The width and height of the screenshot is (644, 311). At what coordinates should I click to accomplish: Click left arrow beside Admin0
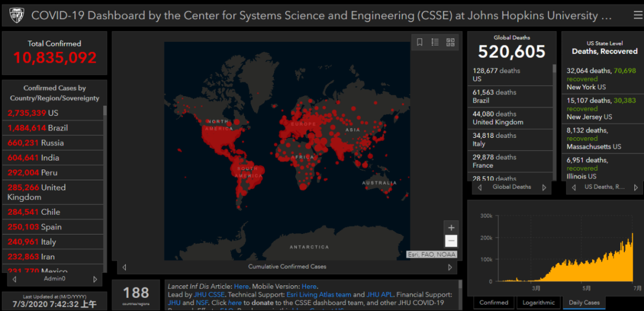pos(14,279)
